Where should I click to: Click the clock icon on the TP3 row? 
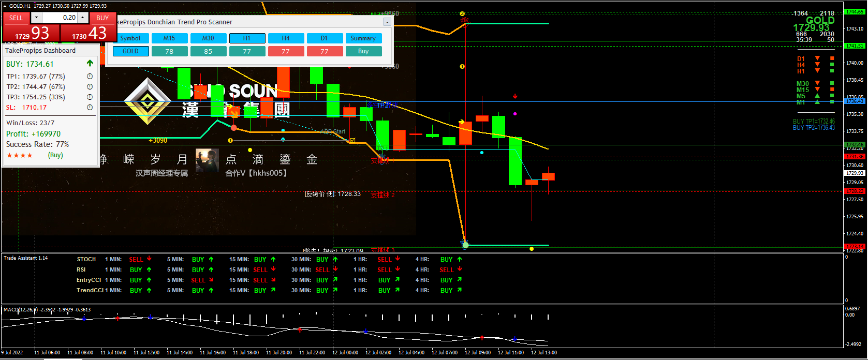pyautogui.click(x=90, y=97)
